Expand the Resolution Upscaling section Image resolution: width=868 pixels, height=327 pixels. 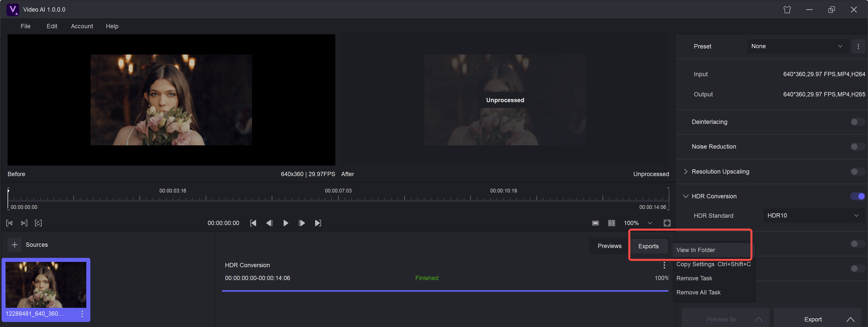click(x=685, y=172)
